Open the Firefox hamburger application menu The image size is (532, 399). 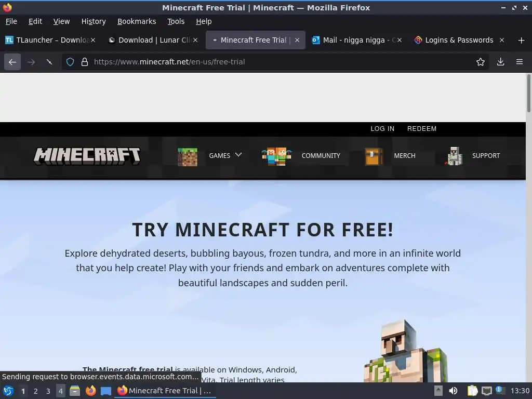click(x=520, y=62)
